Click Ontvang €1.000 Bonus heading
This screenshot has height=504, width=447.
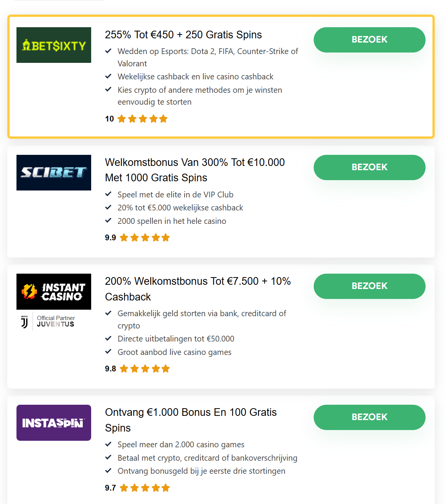pyautogui.click(x=191, y=420)
